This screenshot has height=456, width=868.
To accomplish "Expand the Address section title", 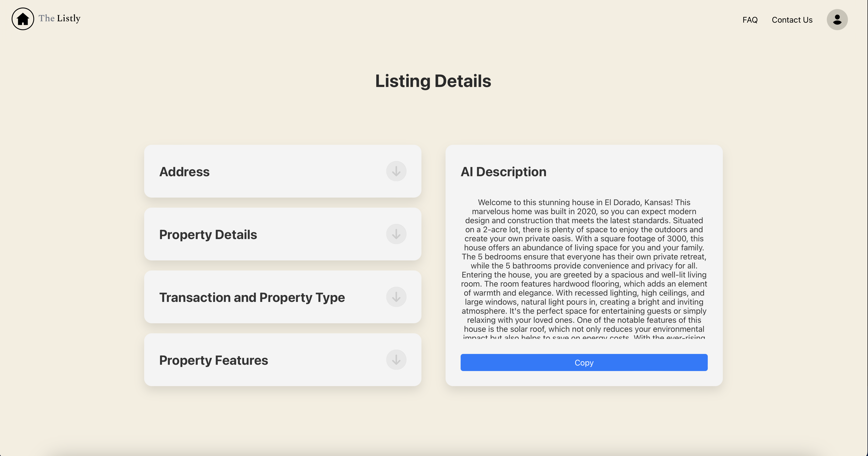I will [184, 172].
